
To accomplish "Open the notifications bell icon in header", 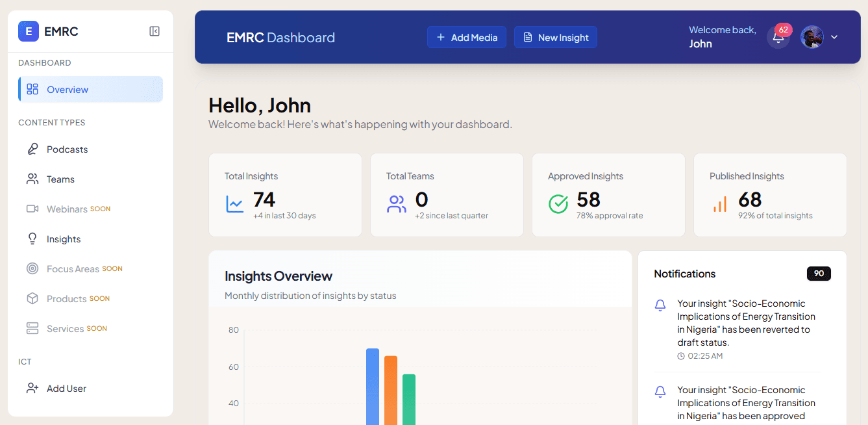I will (778, 37).
